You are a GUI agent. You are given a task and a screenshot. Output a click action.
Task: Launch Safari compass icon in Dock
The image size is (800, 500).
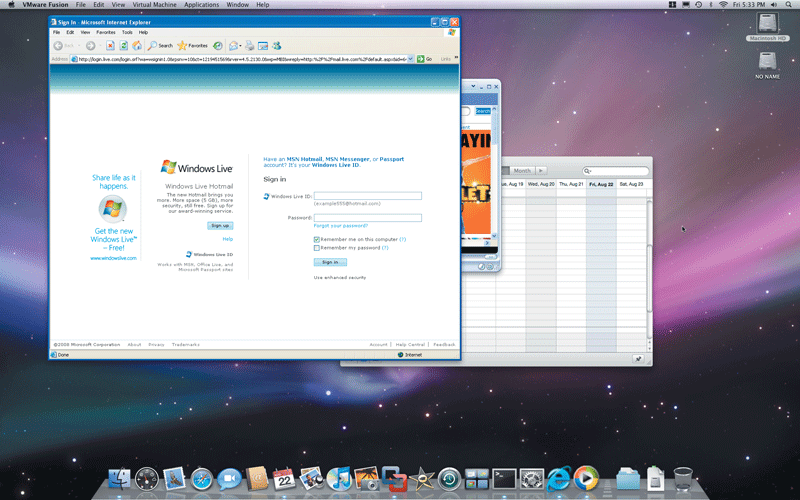click(202, 479)
